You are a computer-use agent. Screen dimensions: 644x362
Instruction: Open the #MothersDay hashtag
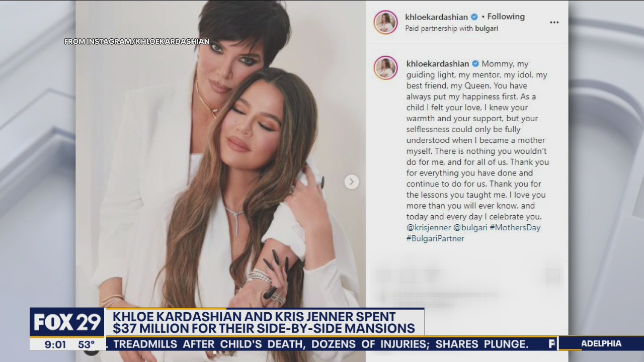click(x=515, y=228)
